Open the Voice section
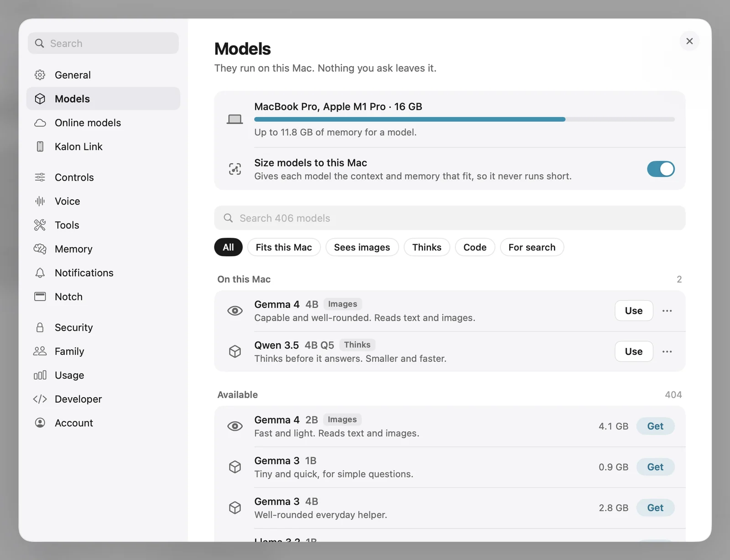This screenshot has height=560, width=730. pos(103,201)
